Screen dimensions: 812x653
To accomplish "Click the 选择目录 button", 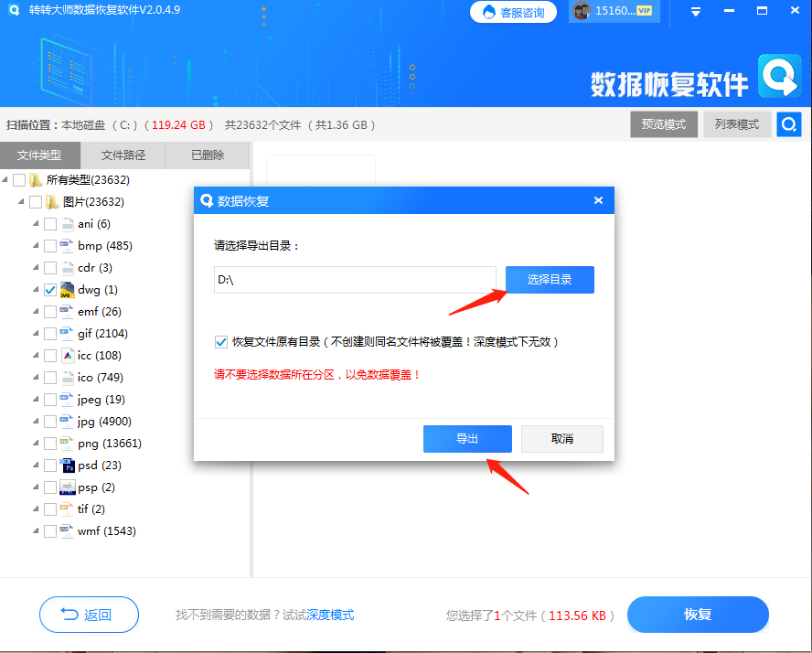I will tap(550, 279).
